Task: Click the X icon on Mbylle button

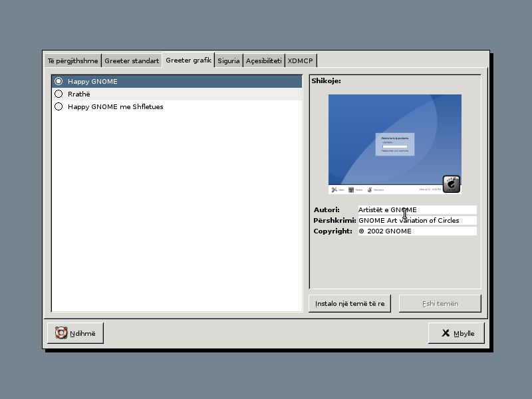Action: (446, 333)
